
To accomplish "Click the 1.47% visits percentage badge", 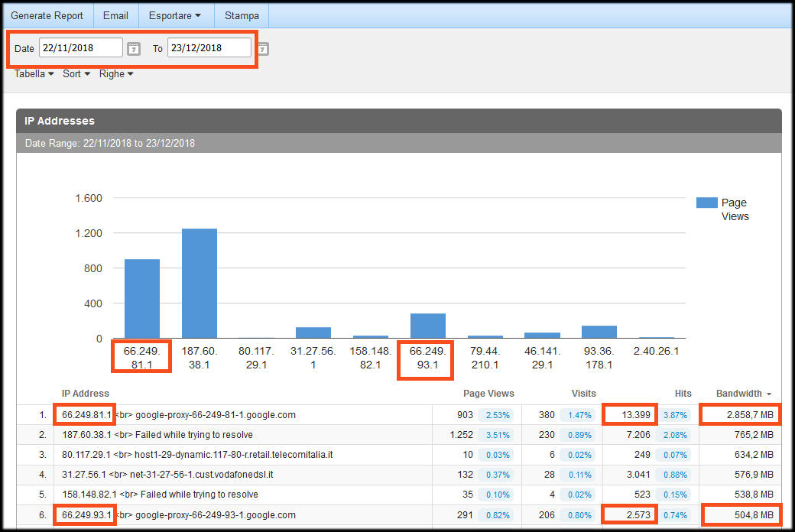I will [579, 415].
